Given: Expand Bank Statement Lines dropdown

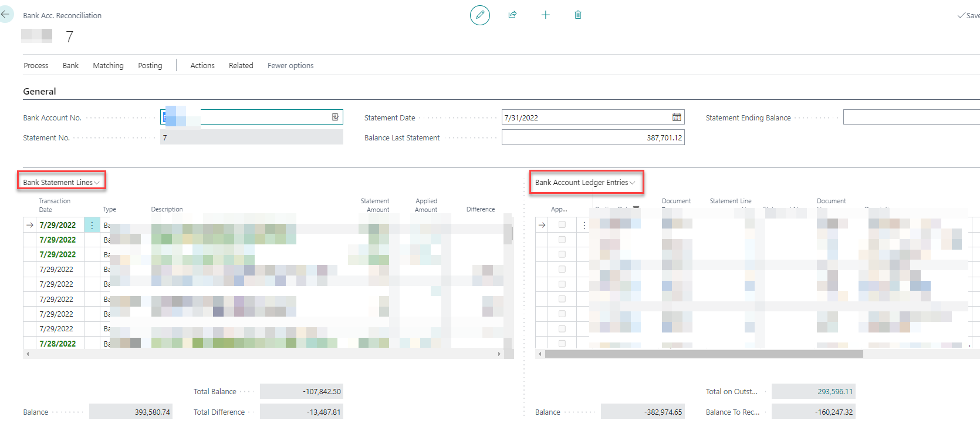Looking at the screenshot, I should [61, 182].
